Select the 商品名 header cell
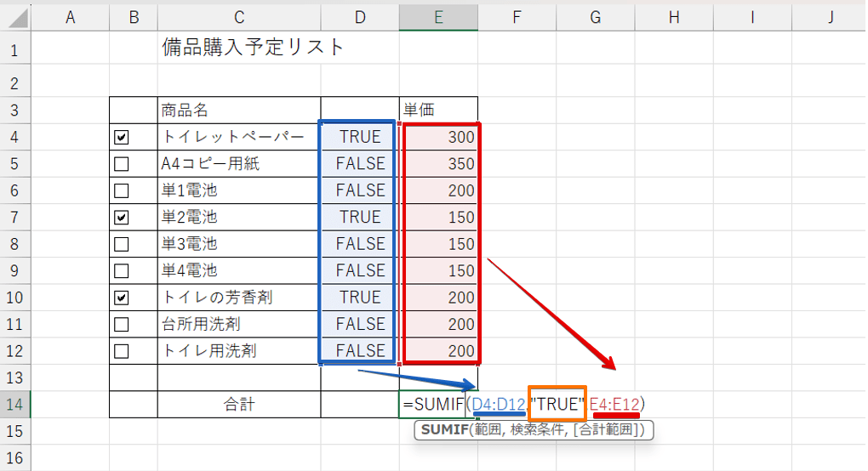Image resolution: width=868 pixels, height=471 pixels. [x=239, y=110]
